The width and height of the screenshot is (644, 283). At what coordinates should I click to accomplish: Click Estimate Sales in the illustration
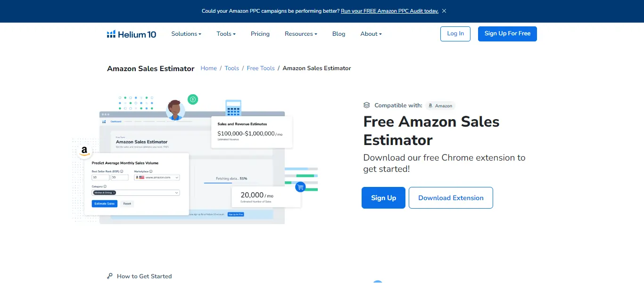point(105,204)
